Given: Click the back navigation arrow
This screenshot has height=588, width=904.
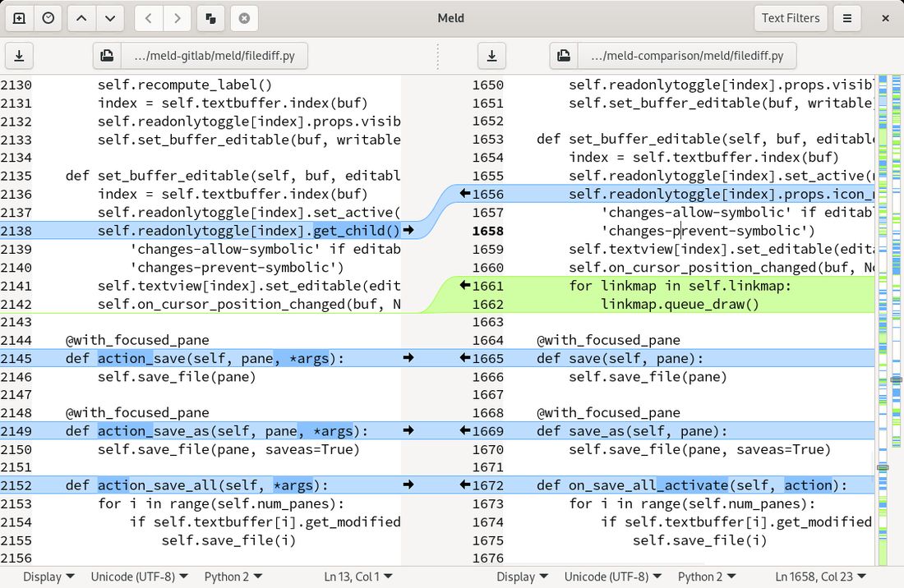Looking at the screenshot, I should coord(146,17).
